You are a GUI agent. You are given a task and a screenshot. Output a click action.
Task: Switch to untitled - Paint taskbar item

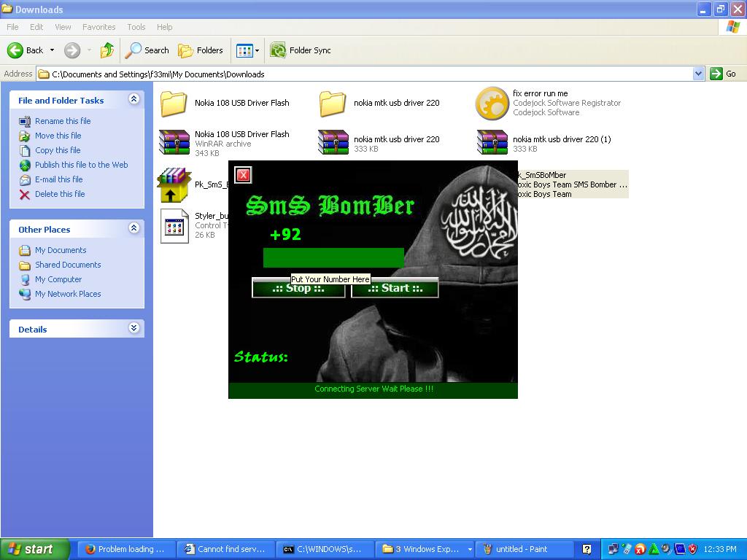(x=524, y=549)
